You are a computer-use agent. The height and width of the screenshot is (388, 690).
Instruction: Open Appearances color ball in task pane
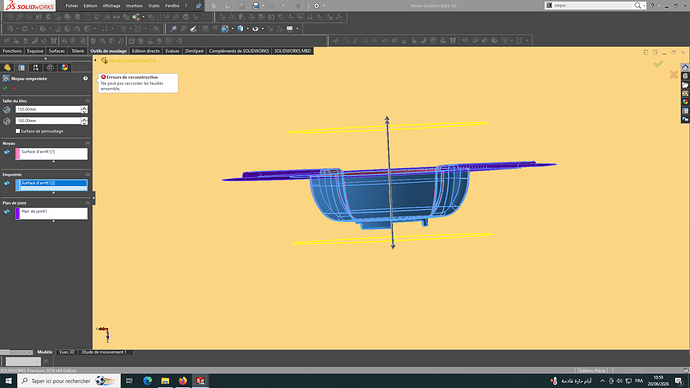coord(685,102)
